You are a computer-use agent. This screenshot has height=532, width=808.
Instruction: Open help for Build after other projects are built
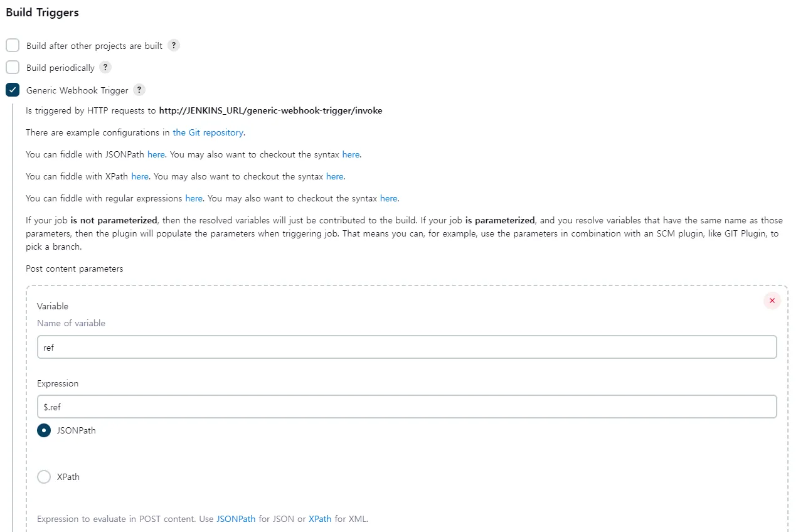(173, 45)
